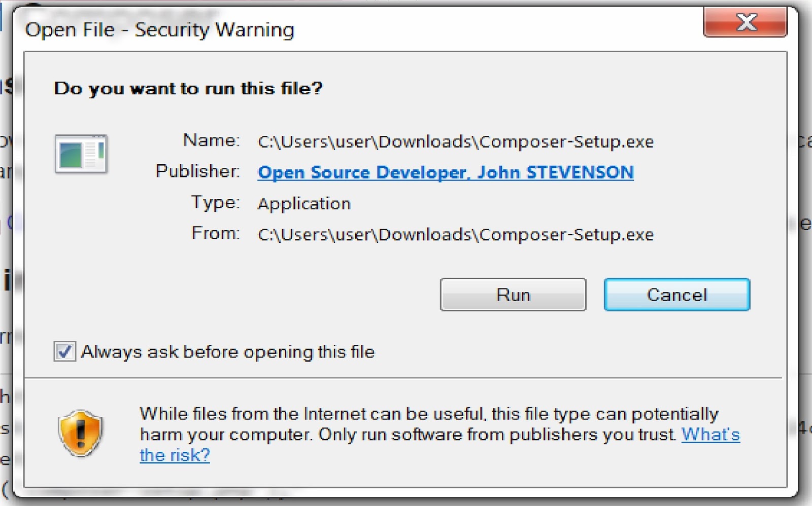Click the "Type:" label
Image resolution: width=812 pixels, height=506 pixels.
point(215,202)
